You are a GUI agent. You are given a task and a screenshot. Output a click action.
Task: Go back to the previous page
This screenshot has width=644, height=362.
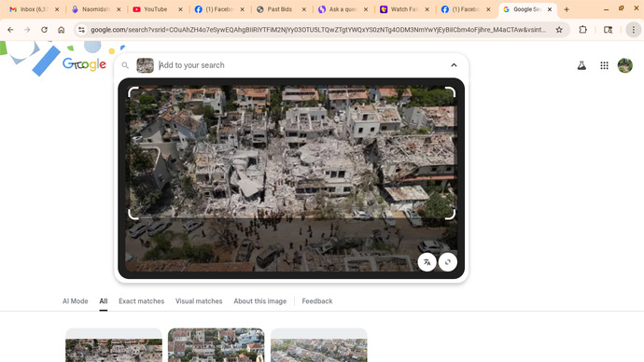tap(10, 30)
